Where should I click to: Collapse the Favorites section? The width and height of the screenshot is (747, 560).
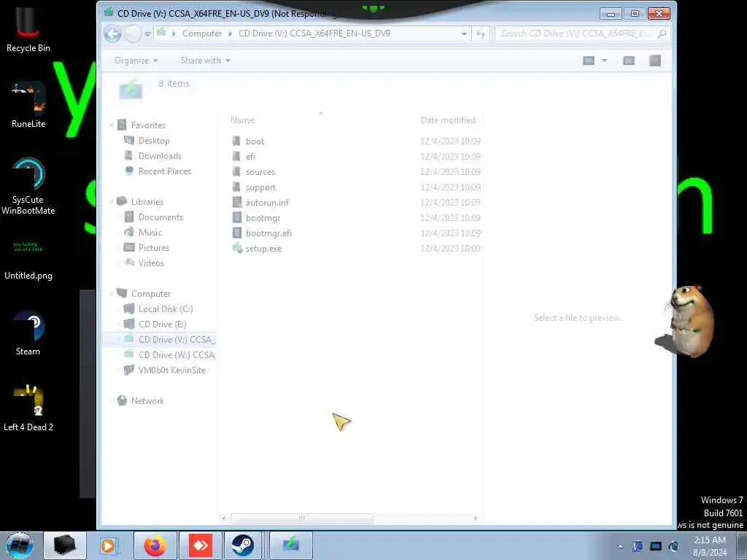click(x=111, y=125)
